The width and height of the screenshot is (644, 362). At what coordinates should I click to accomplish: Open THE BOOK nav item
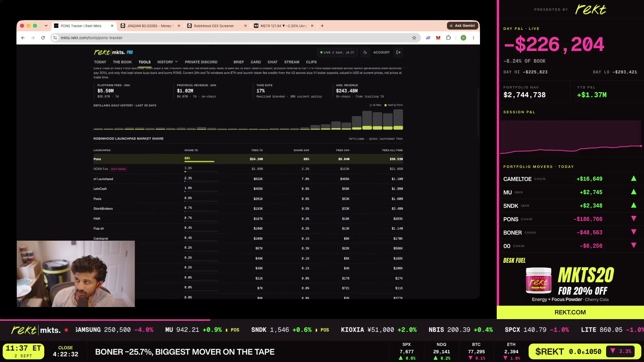click(x=122, y=62)
